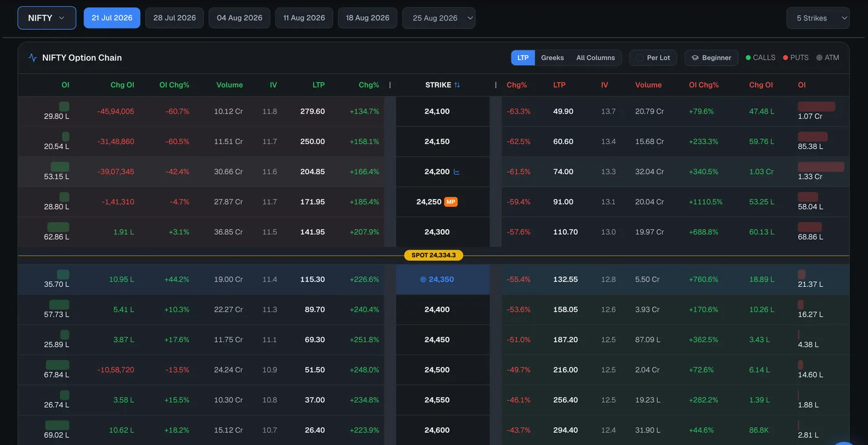
Task: Click strike 24,400
Action: click(x=437, y=309)
